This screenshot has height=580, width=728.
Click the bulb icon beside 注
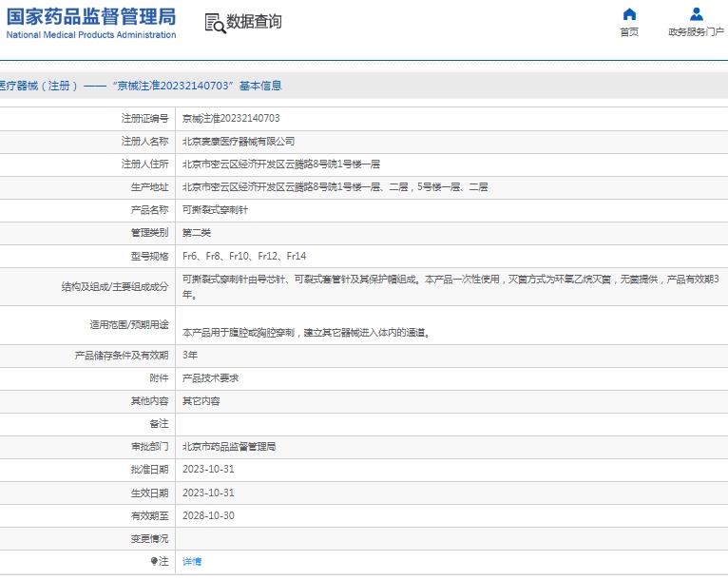154,561
